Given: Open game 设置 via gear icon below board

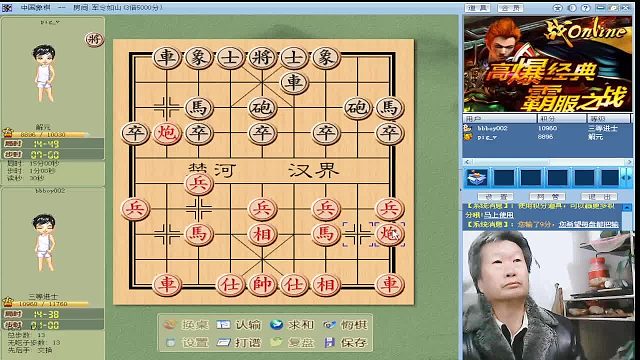Looking at the screenshot, I should click(x=171, y=342).
